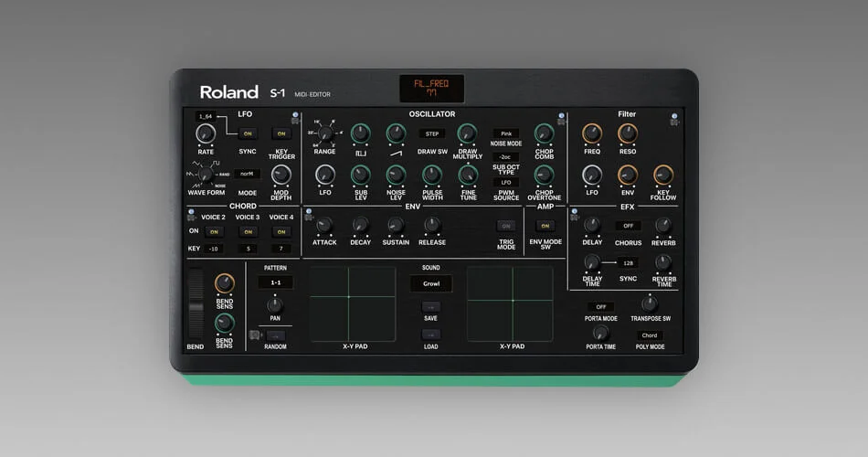The width and height of the screenshot is (868, 457).
Task: Toggle the TRIG MODE switch
Action: (x=506, y=226)
